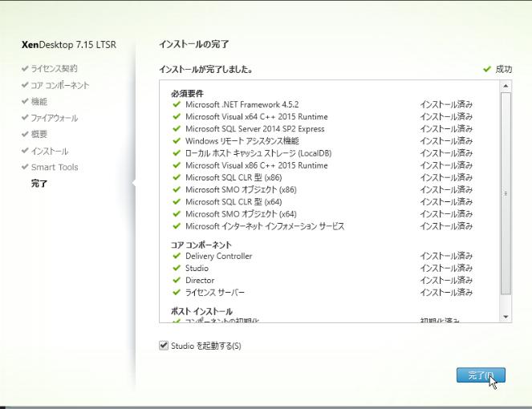Click checkmark beside インターネット インフォメーション サービス
Viewport: 532px width, 409px height.
pos(177,226)
